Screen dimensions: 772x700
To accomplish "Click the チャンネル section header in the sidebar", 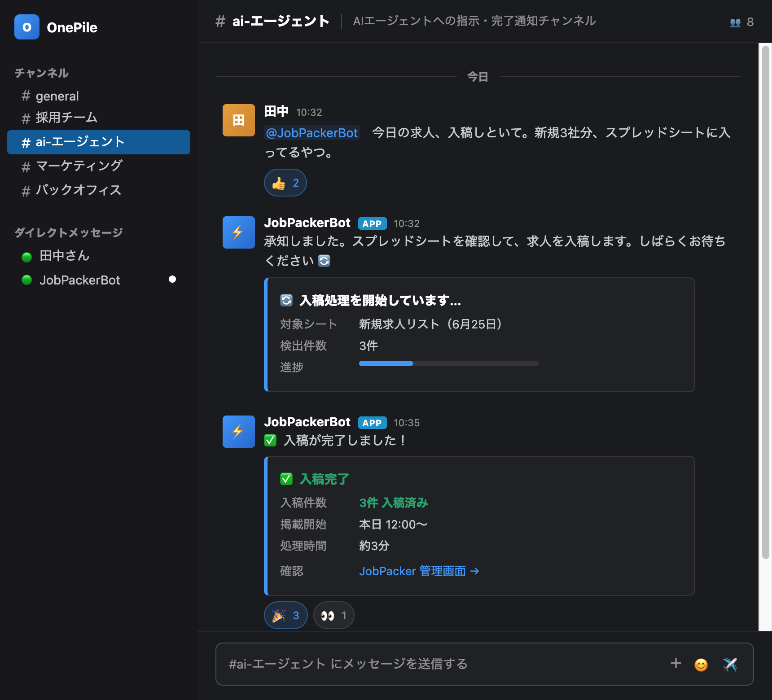I will click(x=41, y=73).
